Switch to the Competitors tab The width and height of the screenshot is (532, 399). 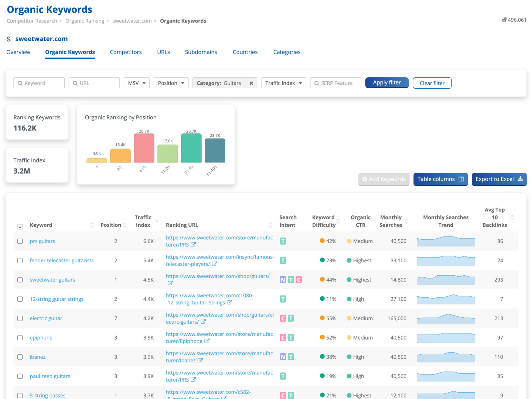[126, 52]
